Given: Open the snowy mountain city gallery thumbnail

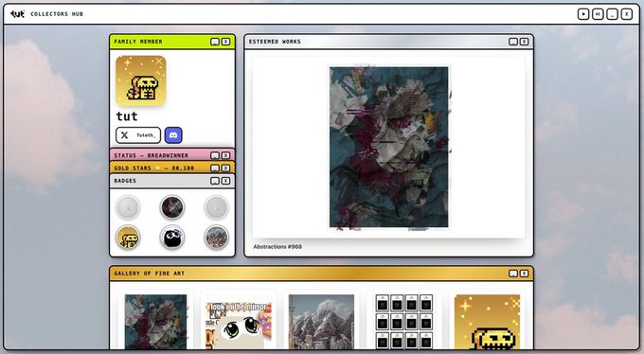Looking at the screenshot, I should pyautogui.click(x=321, y=322).
